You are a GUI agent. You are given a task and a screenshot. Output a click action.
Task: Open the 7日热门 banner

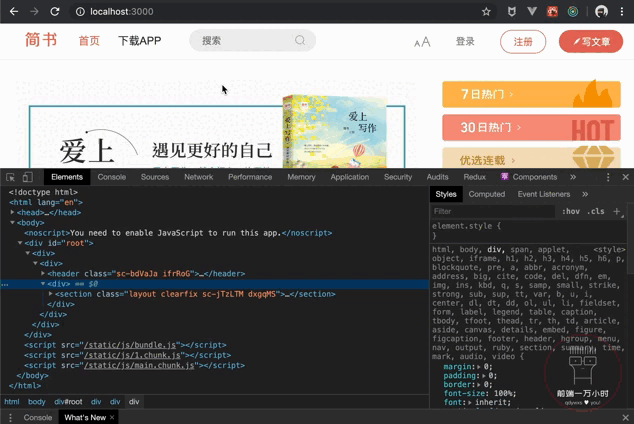pos(531,94)
